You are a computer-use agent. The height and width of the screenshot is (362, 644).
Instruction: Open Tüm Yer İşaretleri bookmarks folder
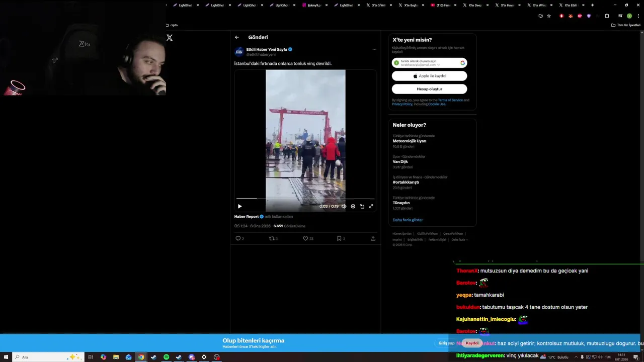[625, 25]
